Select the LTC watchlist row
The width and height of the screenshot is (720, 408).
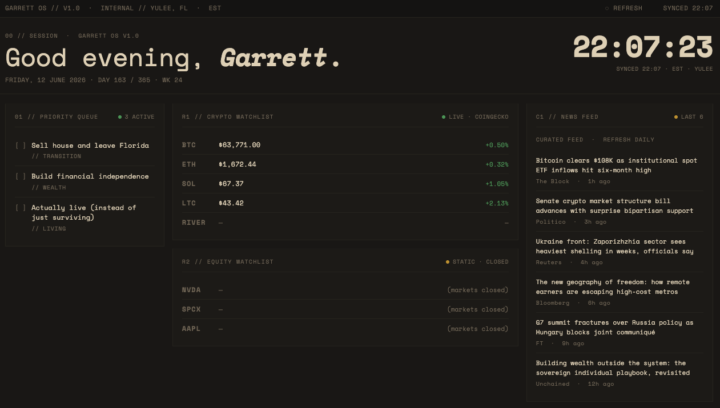pyautogui.click(x=345, y=203)
